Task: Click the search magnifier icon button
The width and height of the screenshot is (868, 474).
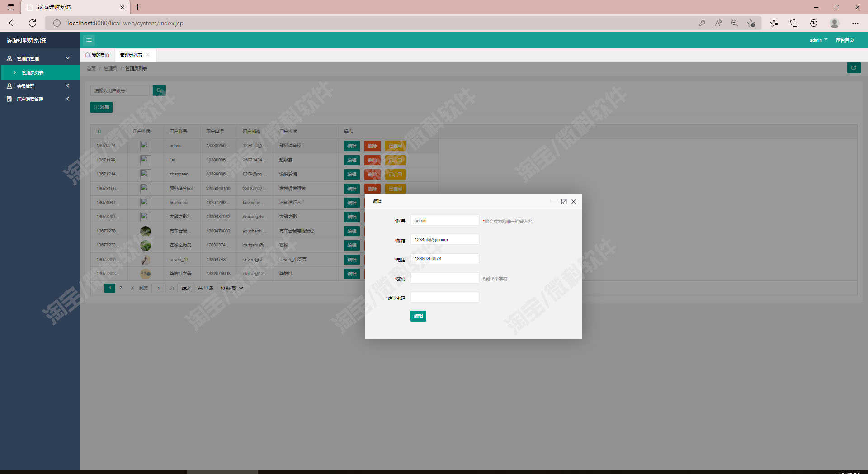Action: click(x=159, y=90)
